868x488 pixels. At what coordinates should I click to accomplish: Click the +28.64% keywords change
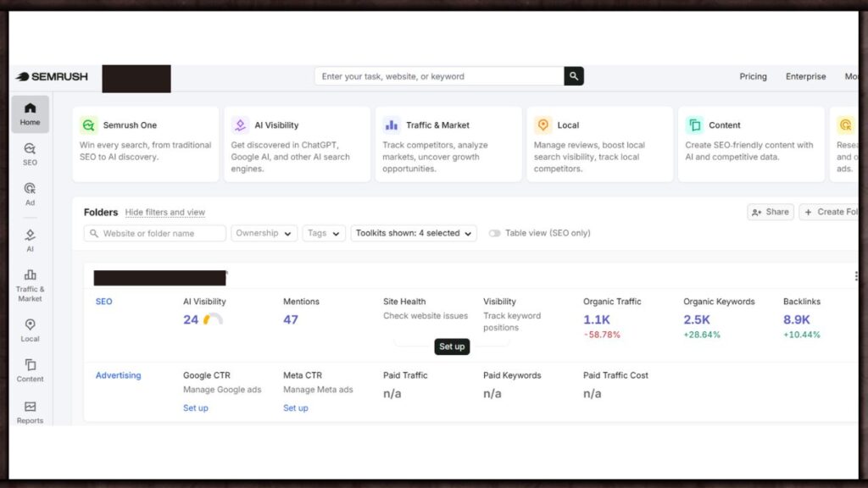[x=701, y=335]
